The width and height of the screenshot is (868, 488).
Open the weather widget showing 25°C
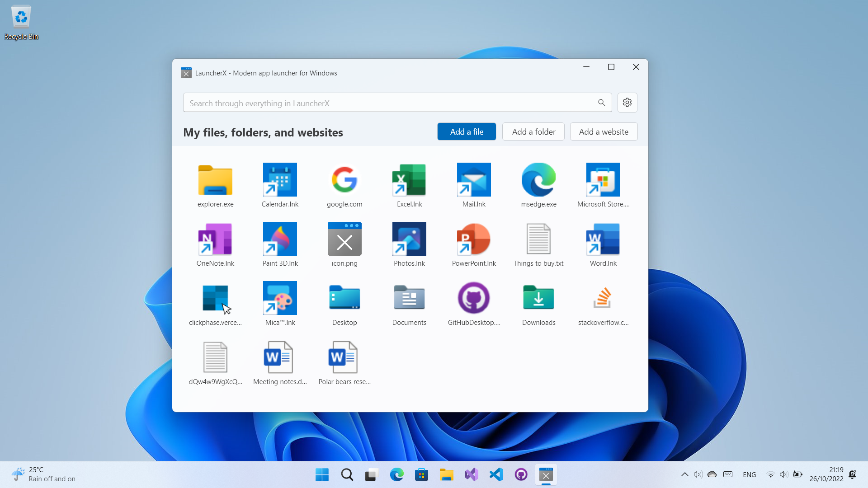coord(44,474)
